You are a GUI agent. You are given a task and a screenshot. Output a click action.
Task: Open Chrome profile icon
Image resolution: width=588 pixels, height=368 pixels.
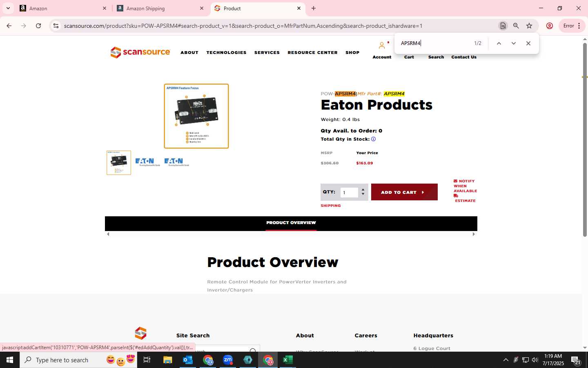coord(549,26)
